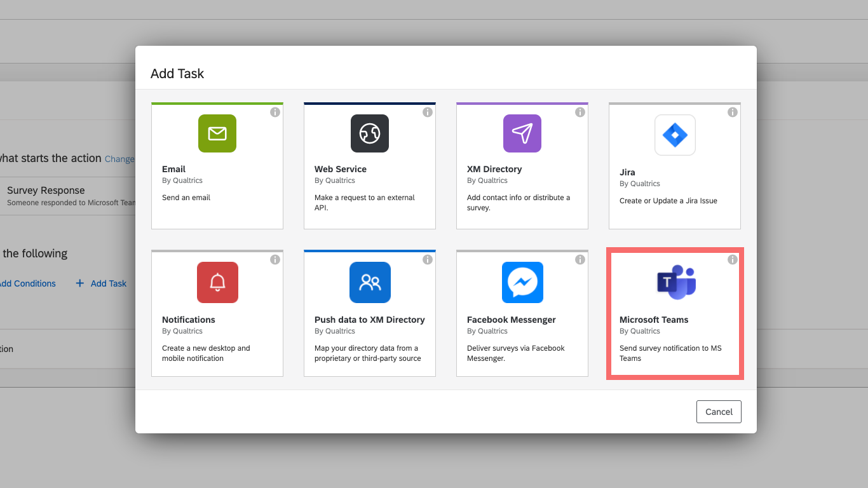Click 'Map your directory data' description text
Image resolution: width=868 pixels, height=488 pixels.
tap(368, 353)
